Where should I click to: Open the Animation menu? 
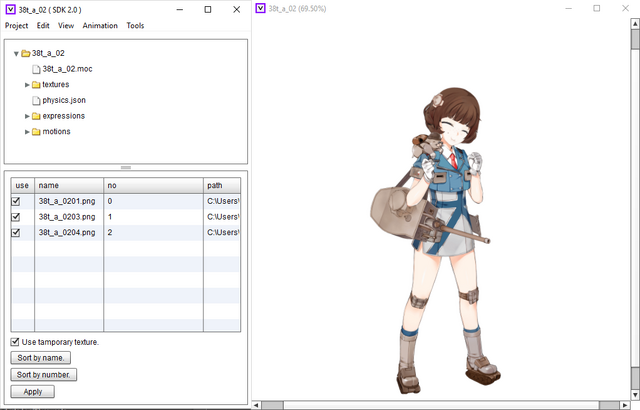point(100,25)
